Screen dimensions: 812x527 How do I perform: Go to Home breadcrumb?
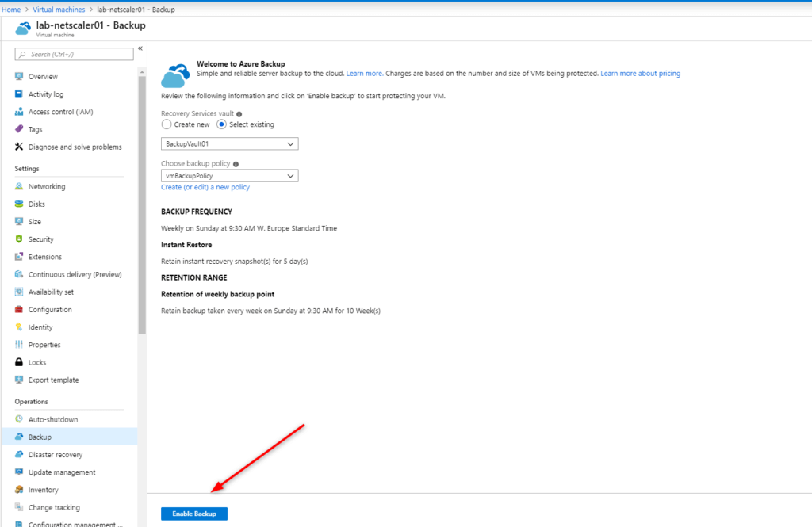[x=11, y=10]
